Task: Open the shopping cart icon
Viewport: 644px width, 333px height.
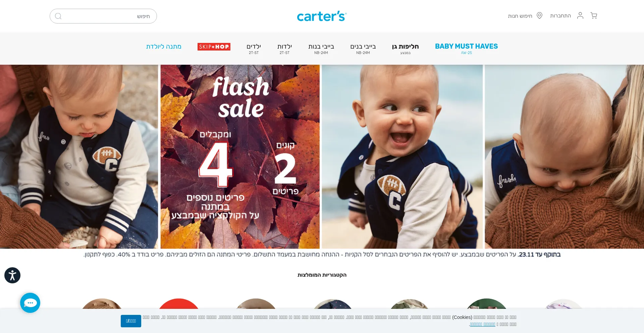Action: pyautogui.click(x=594, y=16)
